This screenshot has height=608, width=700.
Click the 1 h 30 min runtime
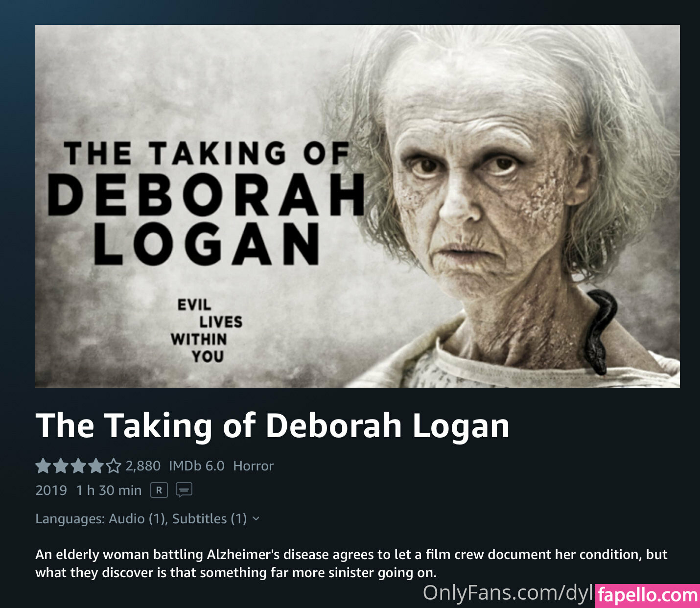pos(109,491)
